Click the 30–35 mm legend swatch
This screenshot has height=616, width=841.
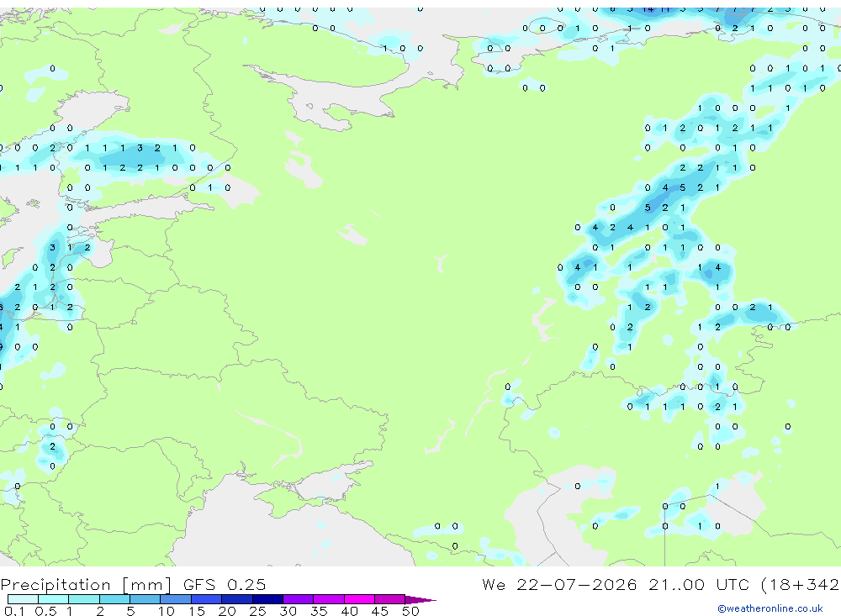[299, 599]
